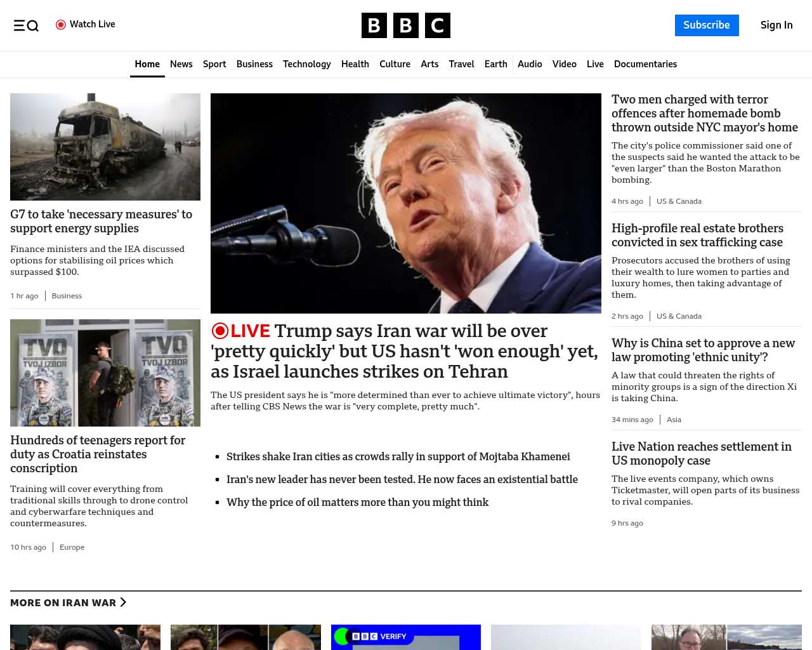Viewport: 812px width, 650px height.
Task: Click summary about Boston Marathon bombing quote
Action: coord(705,162)
